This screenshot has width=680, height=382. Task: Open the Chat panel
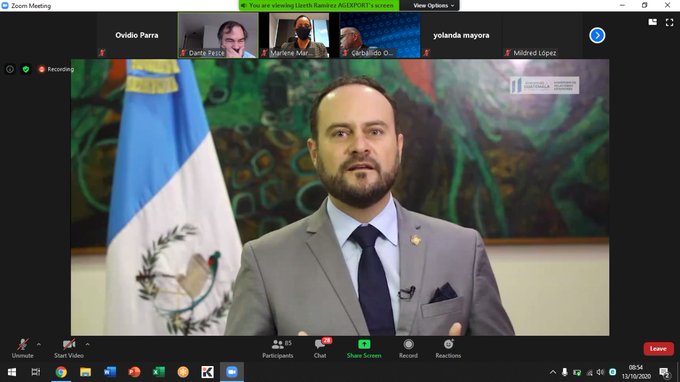point(320,349)
